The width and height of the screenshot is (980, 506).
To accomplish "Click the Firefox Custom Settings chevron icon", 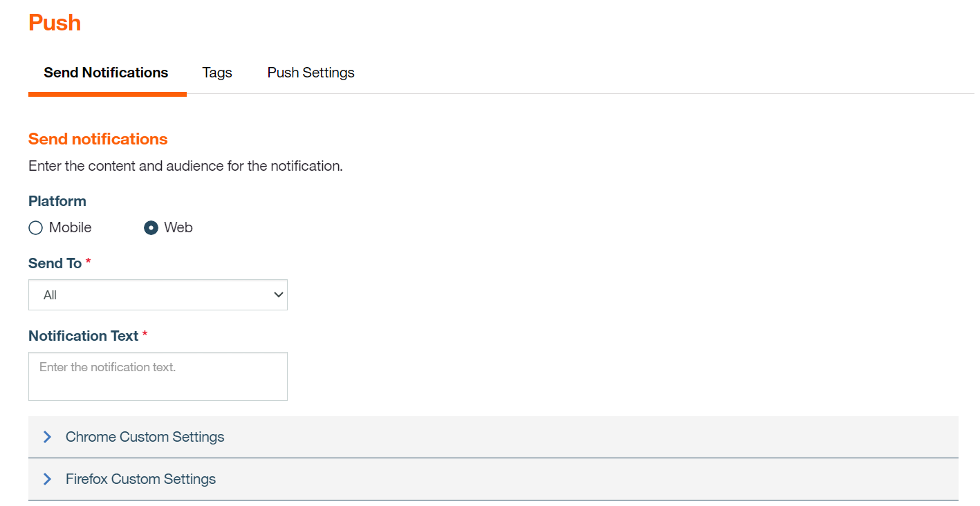I will click(47, 479).
